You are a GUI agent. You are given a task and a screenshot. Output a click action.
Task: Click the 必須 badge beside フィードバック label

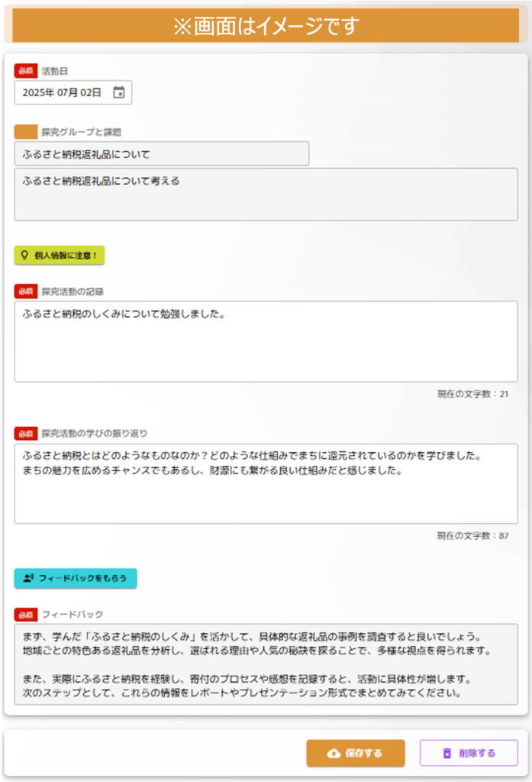(x=25, y=614)
